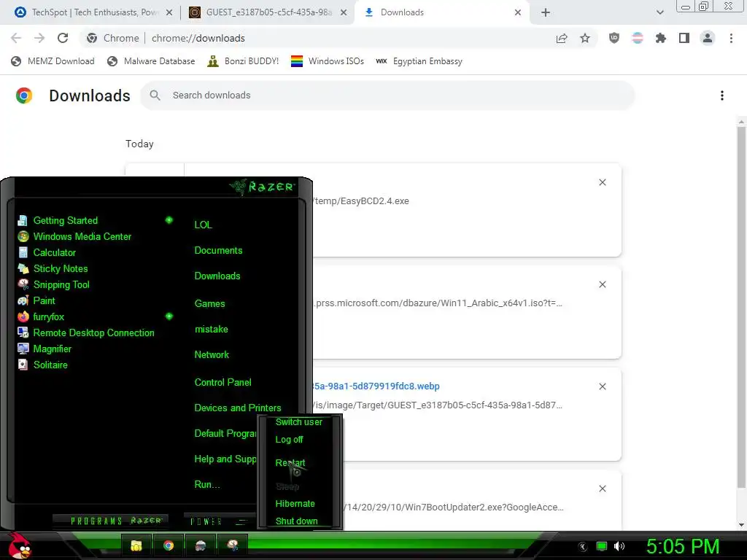Click the taskbar volume speaker icon

point(619,546)
